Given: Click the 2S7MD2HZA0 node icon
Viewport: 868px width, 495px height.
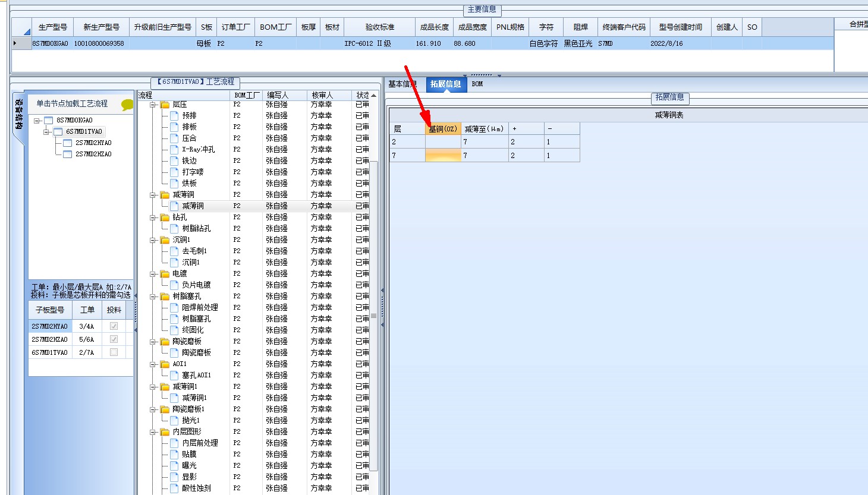Looking at the screenshot, I should [x=68, y=154].
